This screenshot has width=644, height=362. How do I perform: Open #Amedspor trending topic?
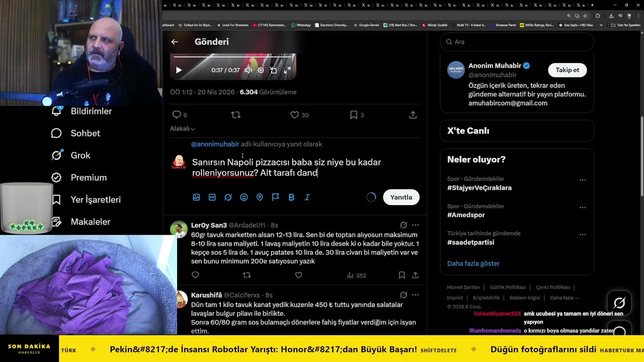tap(466, 215)
